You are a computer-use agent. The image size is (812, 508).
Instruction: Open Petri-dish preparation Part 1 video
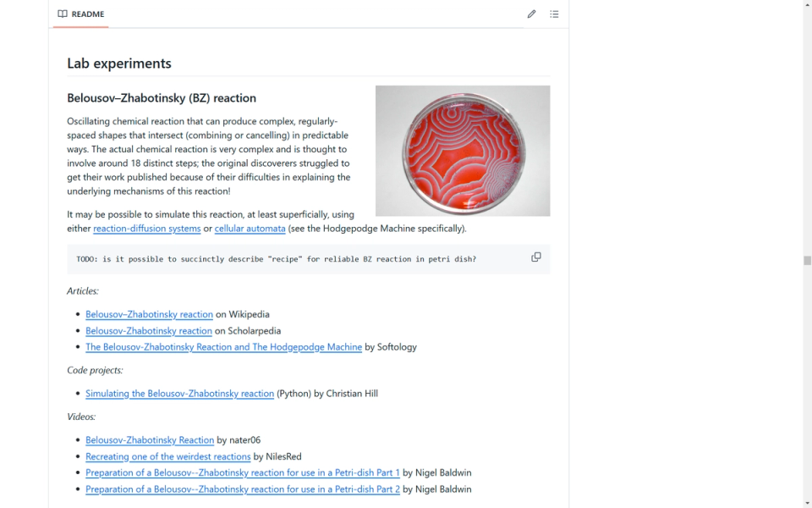(x=242, y=472)
